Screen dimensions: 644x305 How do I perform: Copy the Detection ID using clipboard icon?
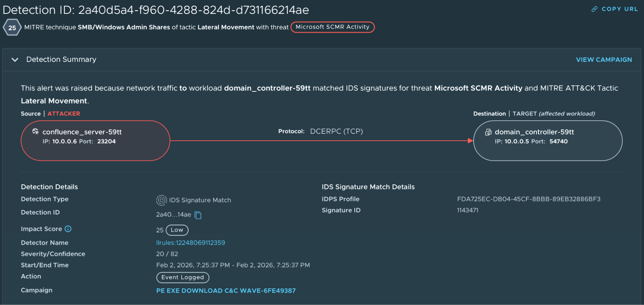point(198,215)
